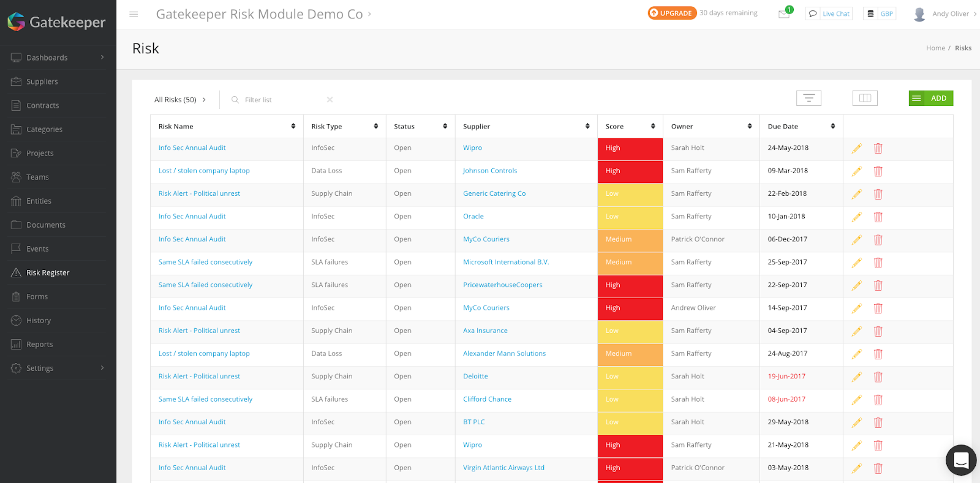Open the mail notifications icon

[x=784, y=13]
